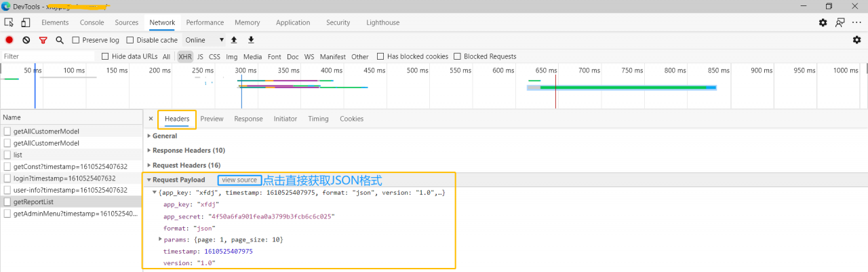Check Hide data URLs option
Image resolution: width=868 pixels, height=272 pixels.
click(105, 56)
